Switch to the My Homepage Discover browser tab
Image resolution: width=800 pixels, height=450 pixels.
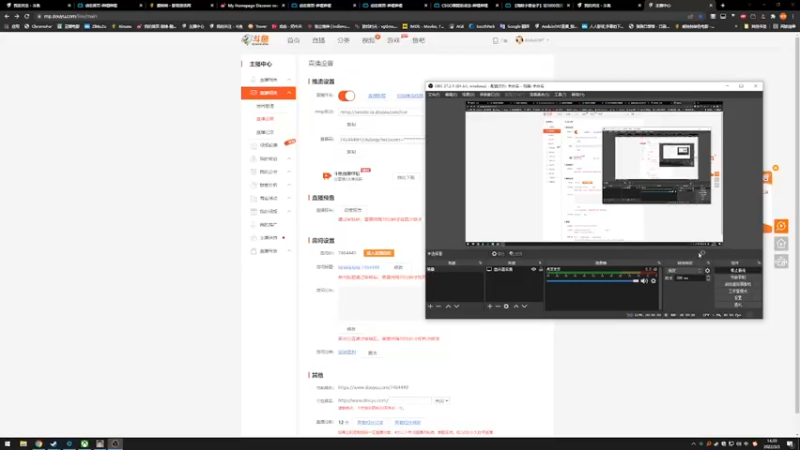click(x=253, y=5)
